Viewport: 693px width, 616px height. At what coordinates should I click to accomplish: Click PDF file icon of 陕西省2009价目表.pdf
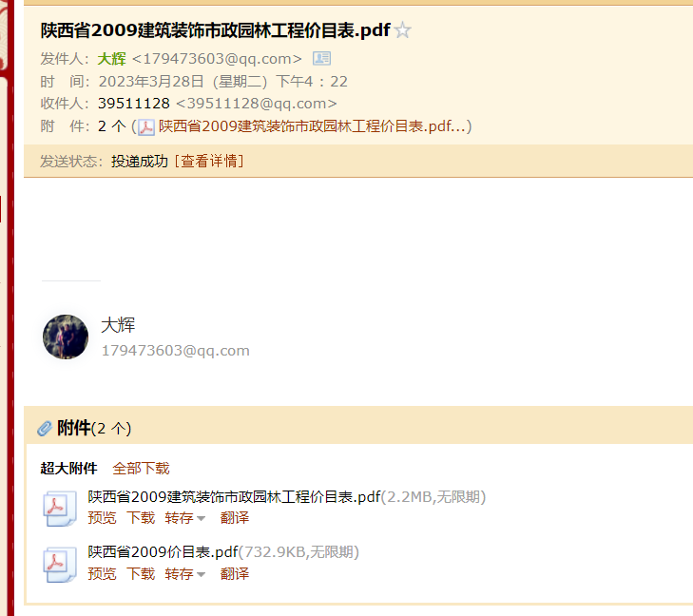pyautogui.click(x=60, y=565)
